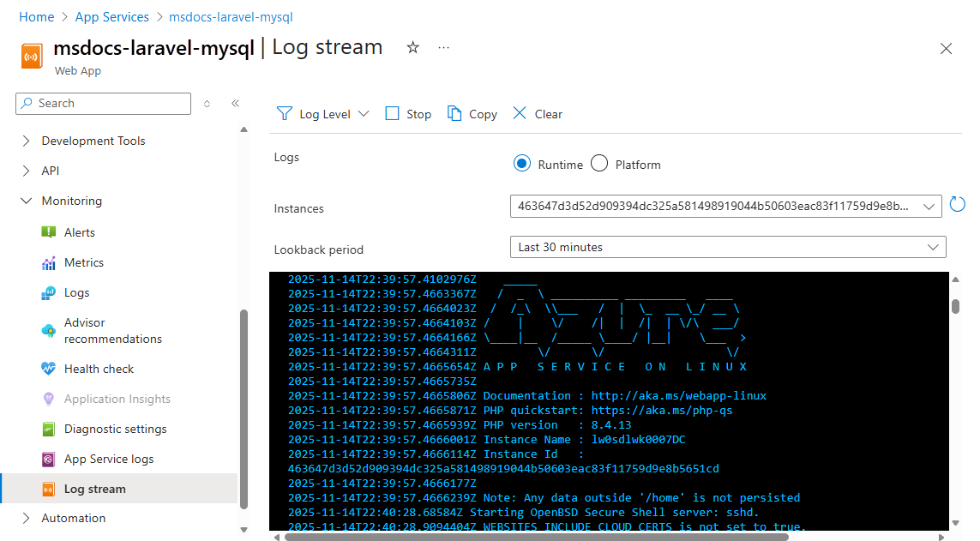
Task: Stop the log stream
Action: point(408,114)
